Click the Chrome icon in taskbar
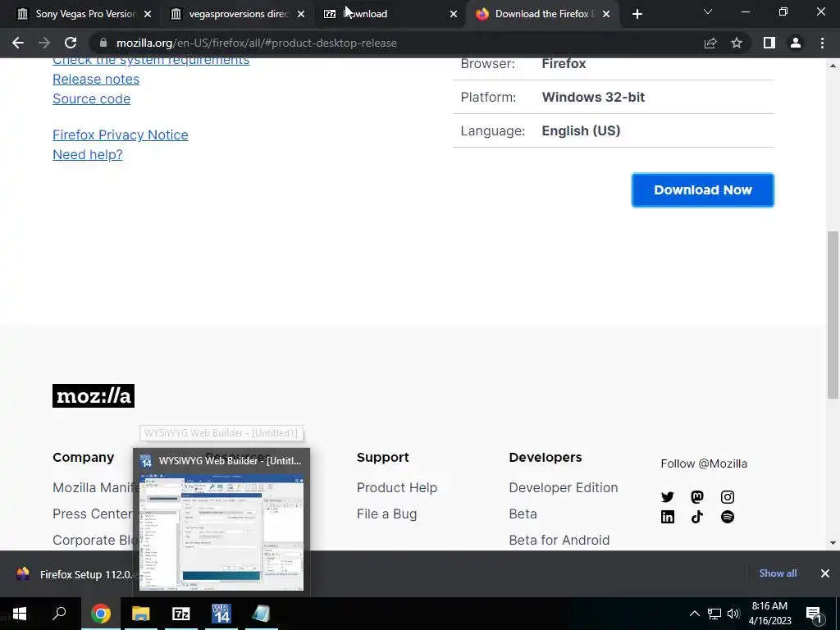The height and width of the screenshot is (630, 840). (100, 614)
